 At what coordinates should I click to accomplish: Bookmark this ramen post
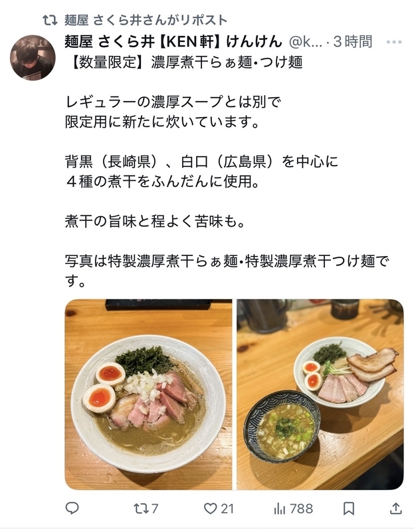(349, 508)
